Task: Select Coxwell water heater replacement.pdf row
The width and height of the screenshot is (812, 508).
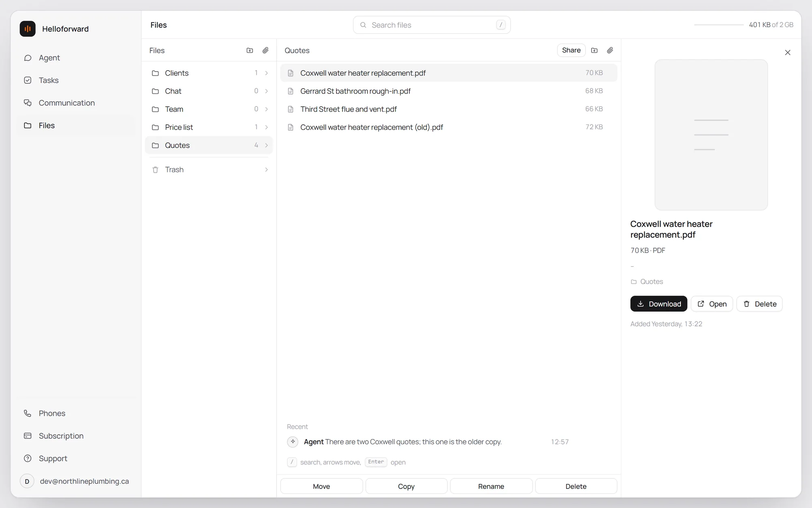Action: [x=449, y=73]
